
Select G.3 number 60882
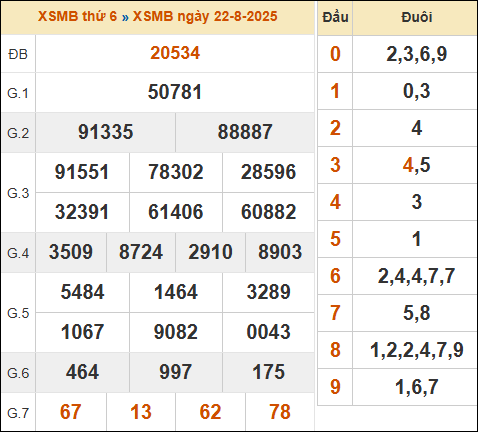(268, 212)
